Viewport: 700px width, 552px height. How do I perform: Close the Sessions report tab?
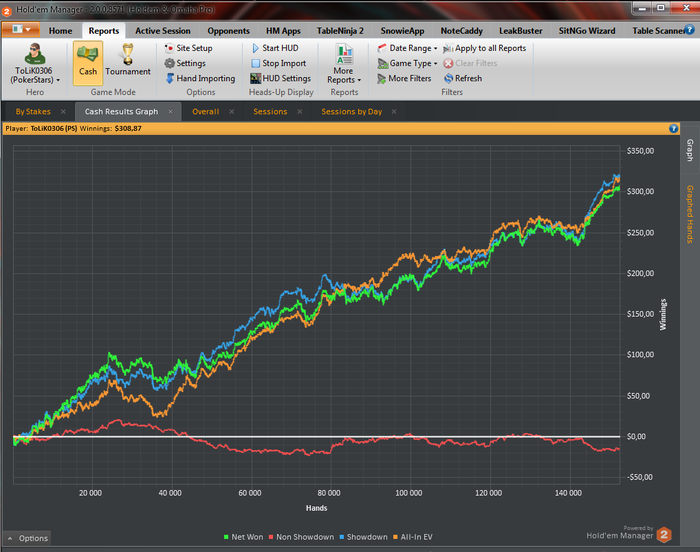coord(300,112)
